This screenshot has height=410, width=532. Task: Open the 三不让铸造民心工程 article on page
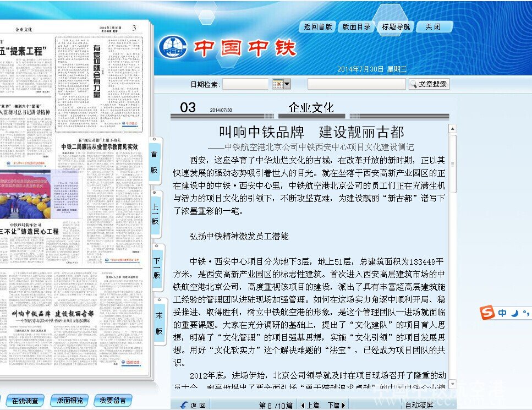(30, 231)
